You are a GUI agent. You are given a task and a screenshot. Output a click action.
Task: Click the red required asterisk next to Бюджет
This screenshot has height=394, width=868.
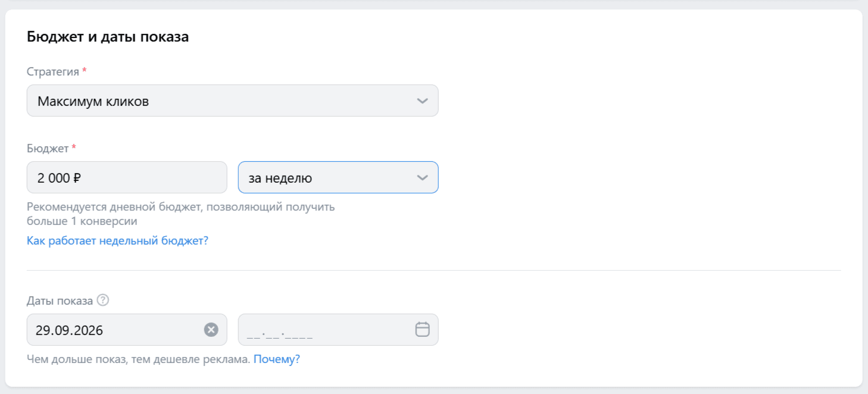click(74, 147)
